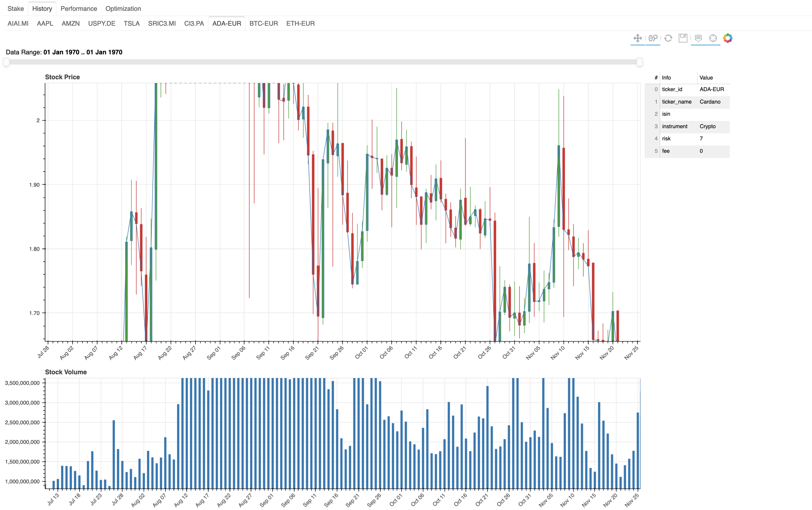Click the left handle of the date range slider

(6, 62)
